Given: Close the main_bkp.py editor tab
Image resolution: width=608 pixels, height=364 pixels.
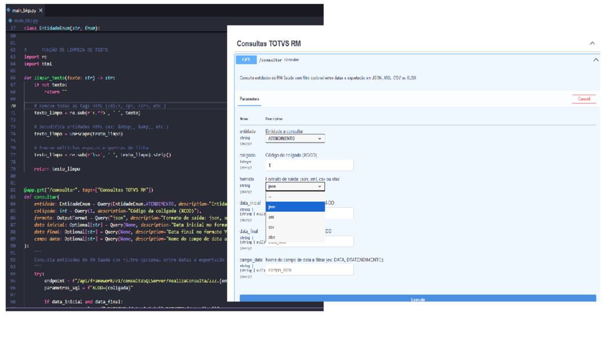Looking at the screenshot, I should click(41, 10).
